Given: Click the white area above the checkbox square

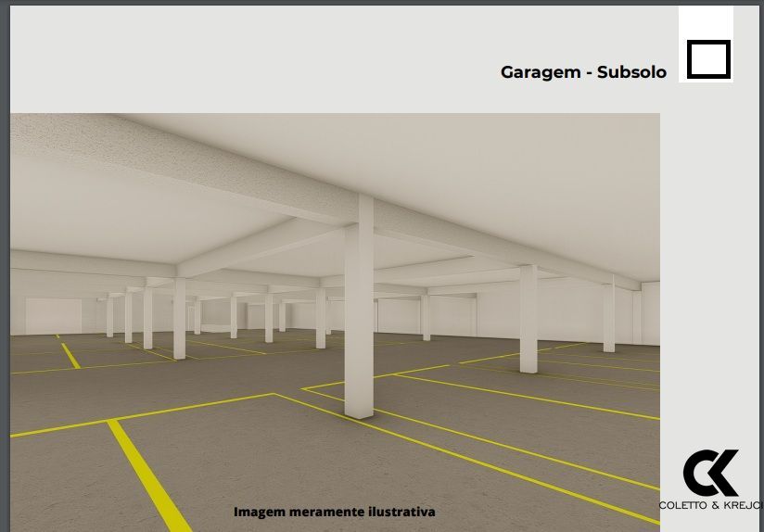Looking at the screenshot, I should click(706, 21).
